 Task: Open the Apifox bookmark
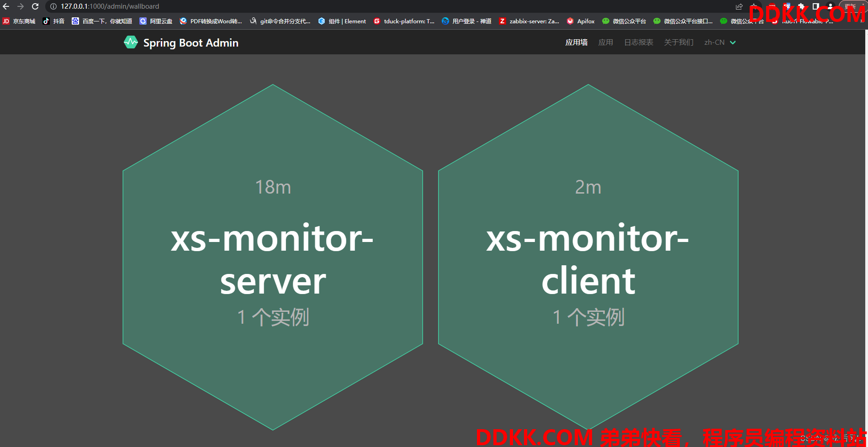click(x=581, y=21)
